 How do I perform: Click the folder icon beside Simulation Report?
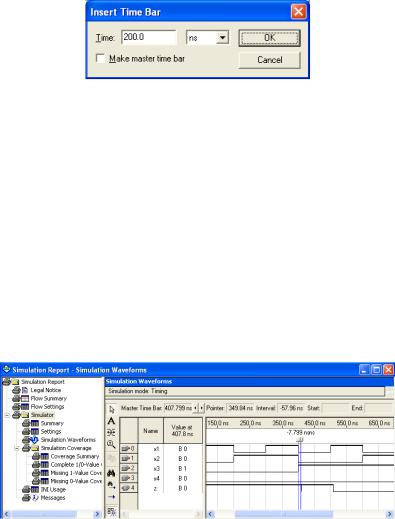click(16, 382)
